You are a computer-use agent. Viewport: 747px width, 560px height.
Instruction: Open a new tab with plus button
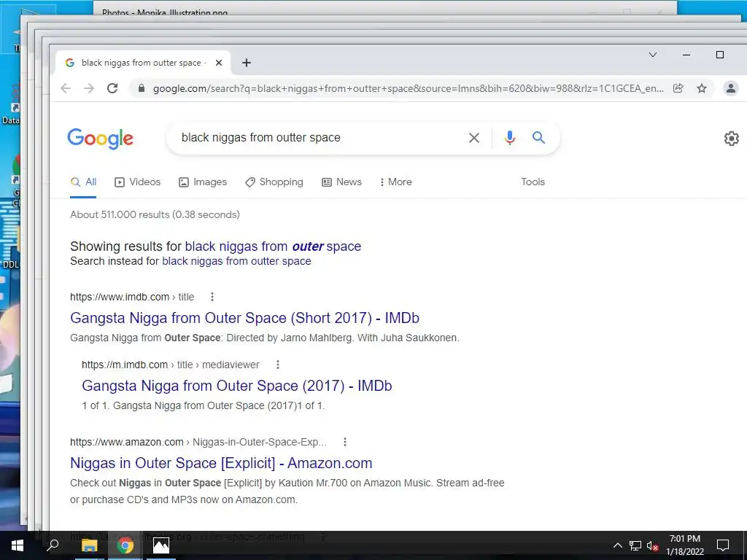coord(247,63)
